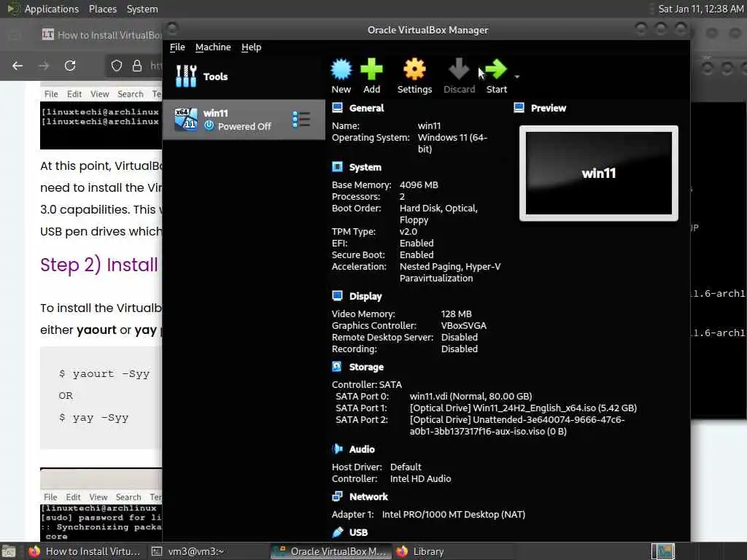747x560 pixels.
Task: Click the Preview section monitor icon
Action: (519, 108)
